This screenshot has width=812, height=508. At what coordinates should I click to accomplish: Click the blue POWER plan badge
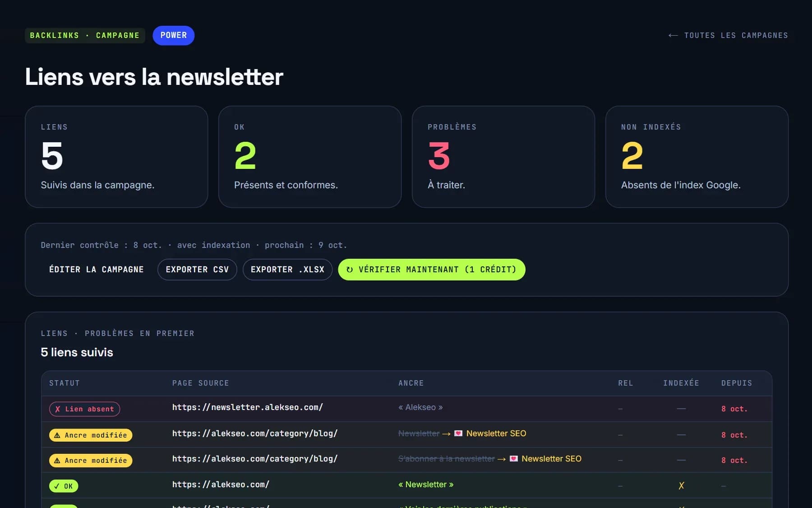click(x=174, y=35)
